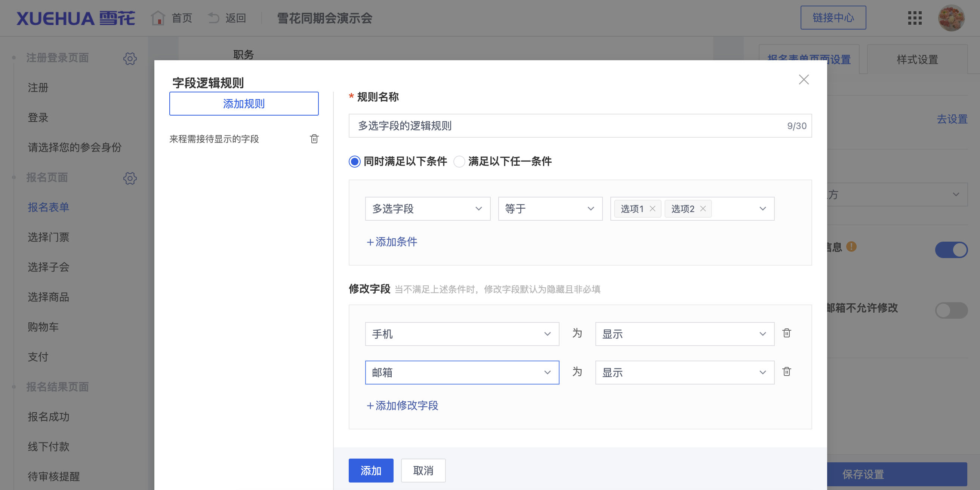Toggle the enabled blue switch
This screenshot has height=490, width=980.
952,250
